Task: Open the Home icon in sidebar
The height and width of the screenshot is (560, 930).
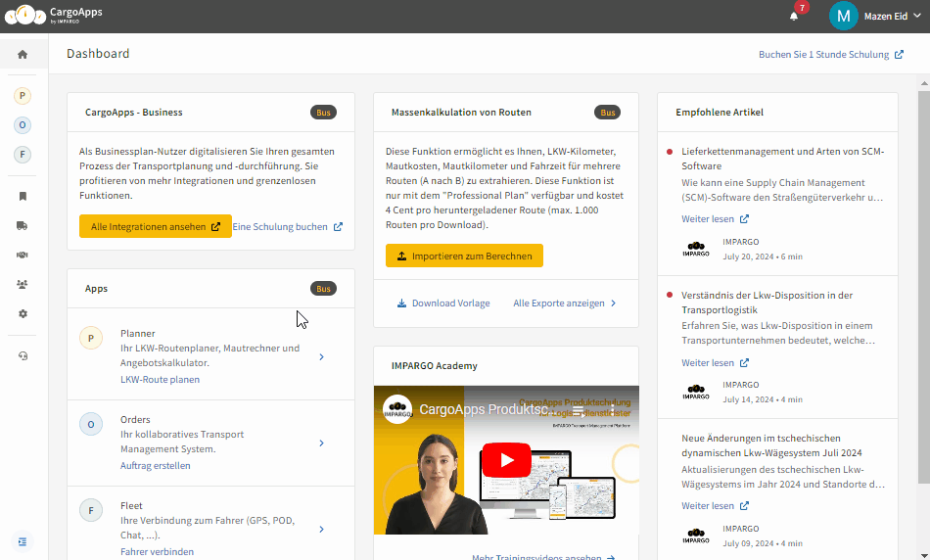Action: coord(23,55)
